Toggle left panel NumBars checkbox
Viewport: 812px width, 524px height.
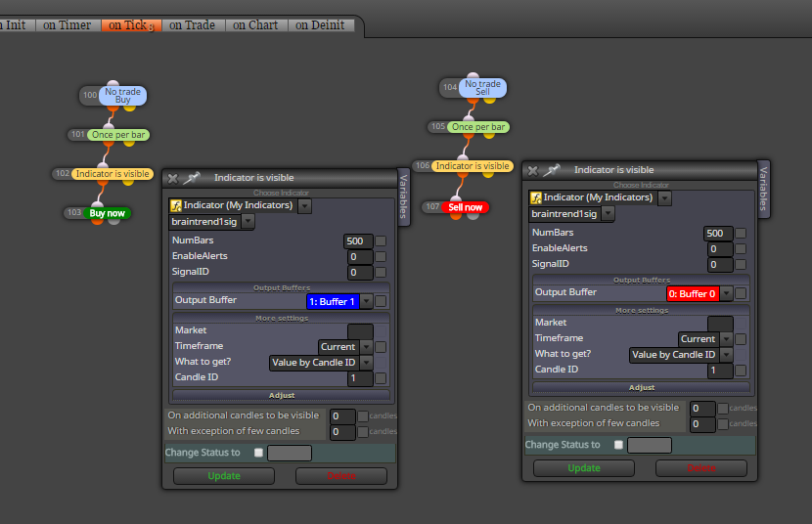pyautogui.click(x=381, y=241)
